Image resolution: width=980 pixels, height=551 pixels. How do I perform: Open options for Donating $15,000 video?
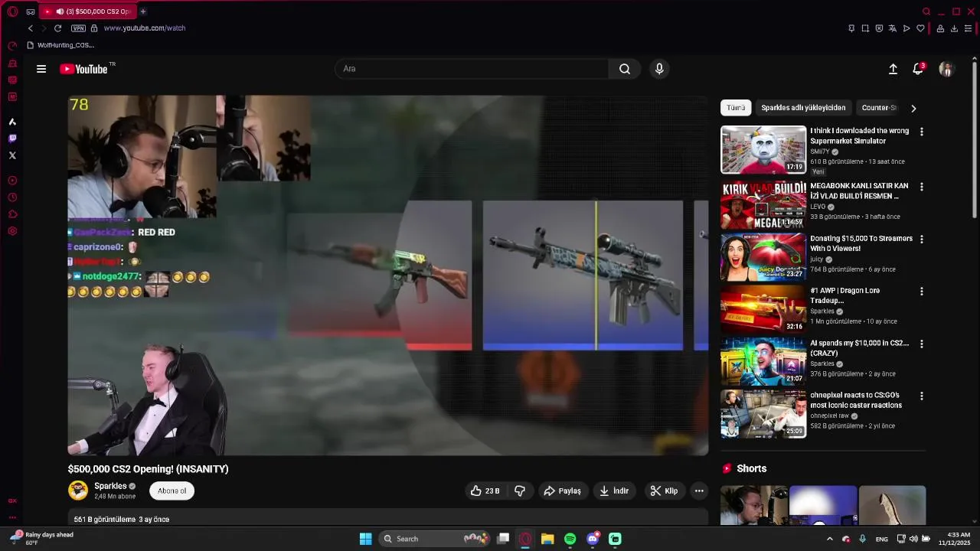pyautogui.click(x=921, y=240)
